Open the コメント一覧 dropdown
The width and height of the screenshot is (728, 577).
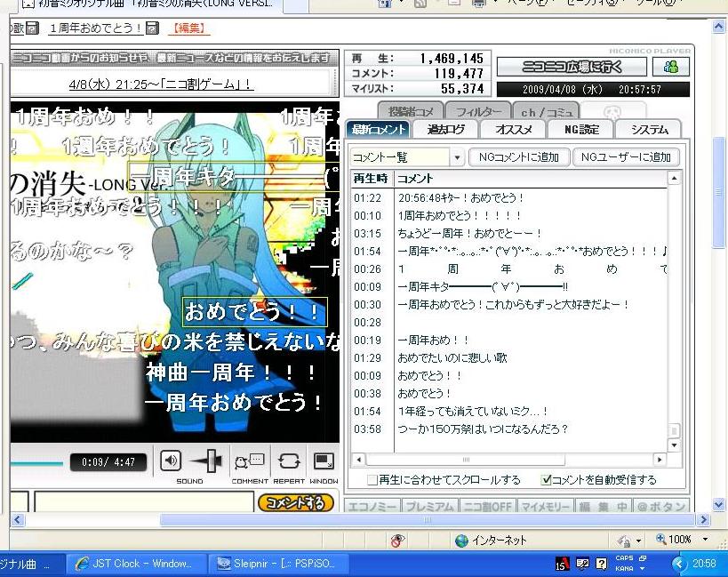click(457, 158)
